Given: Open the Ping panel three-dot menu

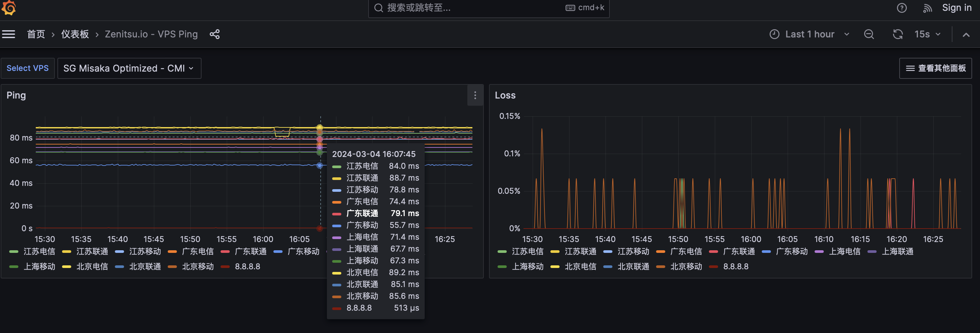Looking at the screenshot, I should click(475, 95).
